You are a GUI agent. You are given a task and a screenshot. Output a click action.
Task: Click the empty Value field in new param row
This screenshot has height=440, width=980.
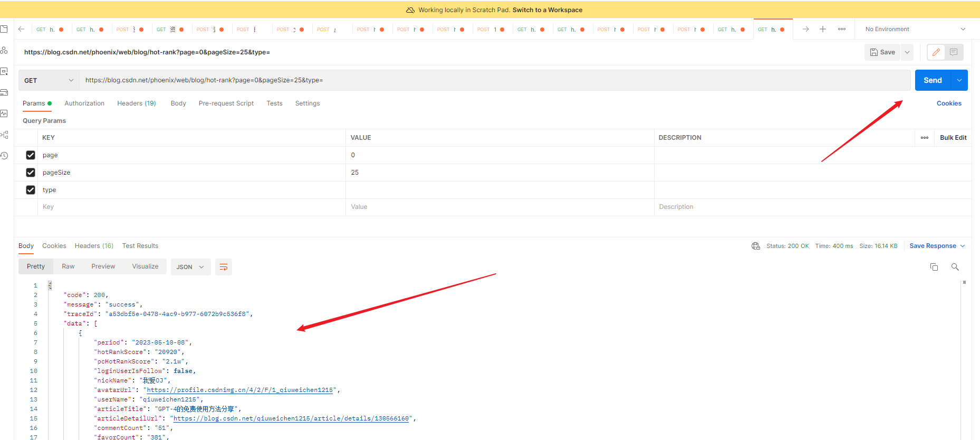click(500, 207)
